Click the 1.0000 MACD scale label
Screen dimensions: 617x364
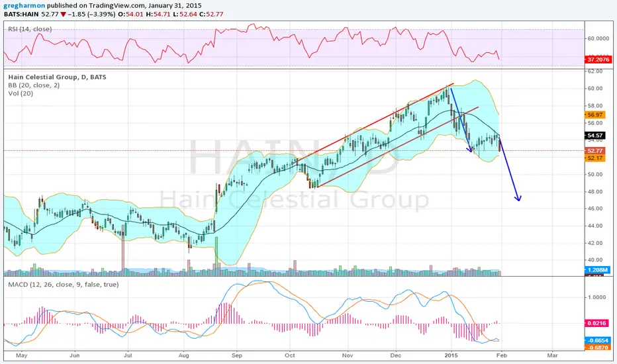click(x=597, y=297)
